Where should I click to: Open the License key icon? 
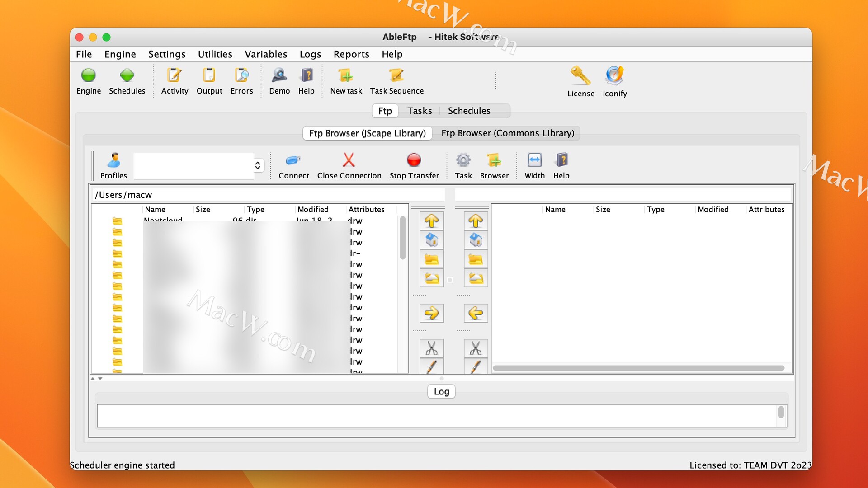580,76
